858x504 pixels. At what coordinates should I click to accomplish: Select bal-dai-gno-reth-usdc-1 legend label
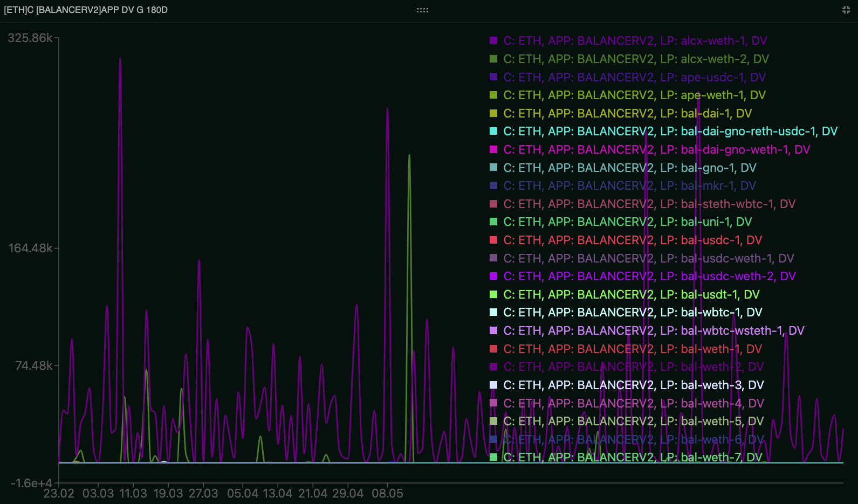tap(670, 132)
